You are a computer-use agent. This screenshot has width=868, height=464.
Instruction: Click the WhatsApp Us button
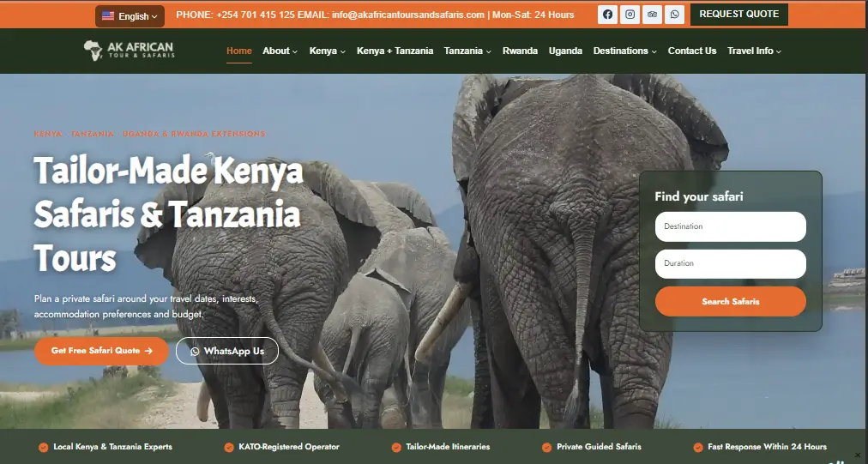(227, 351)
